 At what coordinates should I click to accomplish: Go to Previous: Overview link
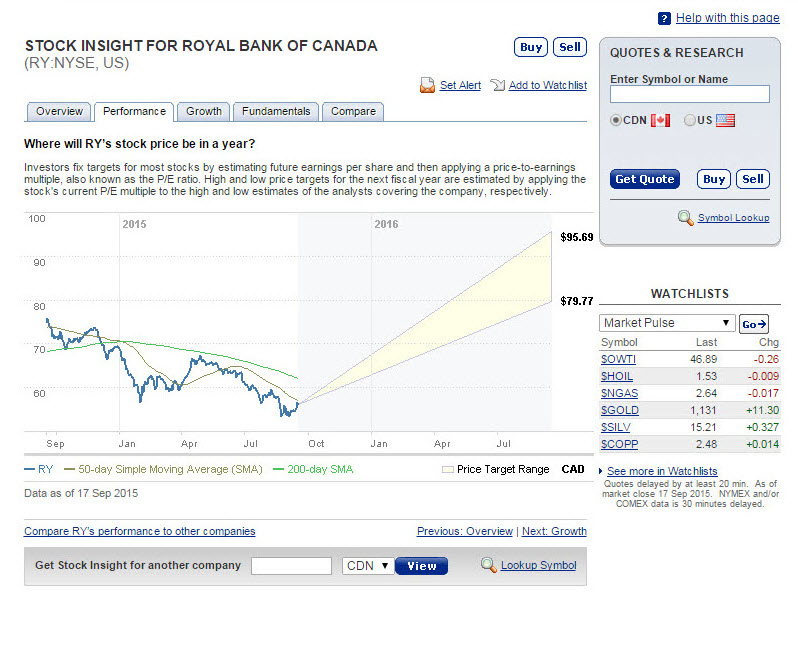coord(465,531)
